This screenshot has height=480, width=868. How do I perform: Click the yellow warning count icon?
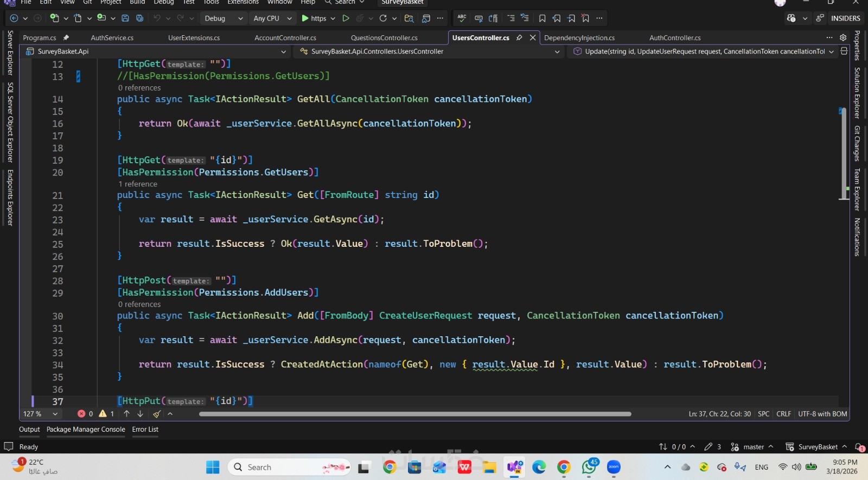[x=103, y=414]
